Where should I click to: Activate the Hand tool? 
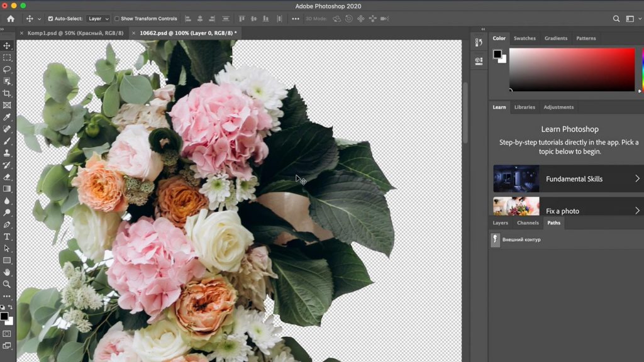point(7,273)
